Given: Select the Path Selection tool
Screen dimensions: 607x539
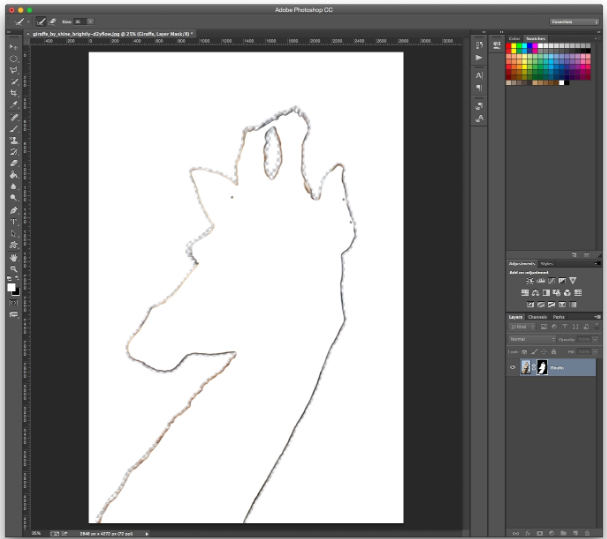Looking at the screenshot, I should [x=14, y=233].
